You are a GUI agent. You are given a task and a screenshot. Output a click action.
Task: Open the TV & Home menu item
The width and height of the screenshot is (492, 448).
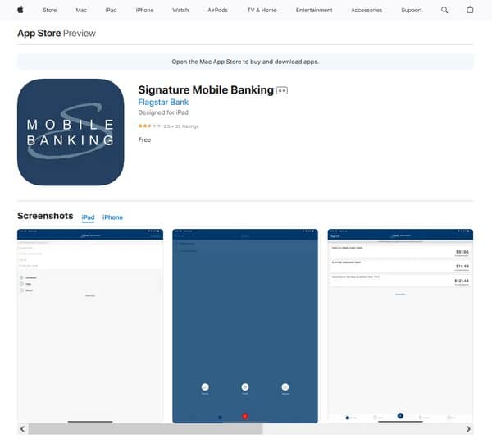tap(262, 10)
